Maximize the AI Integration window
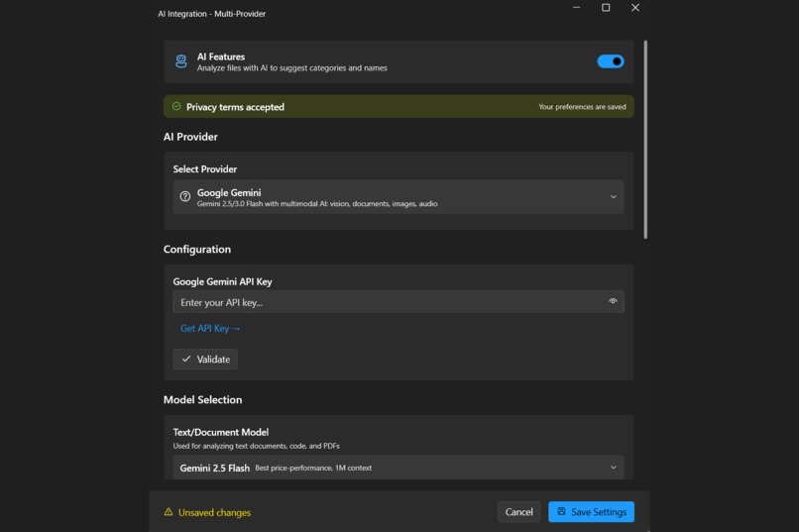This screenshot has width=799, height=532. coord(606,8)
